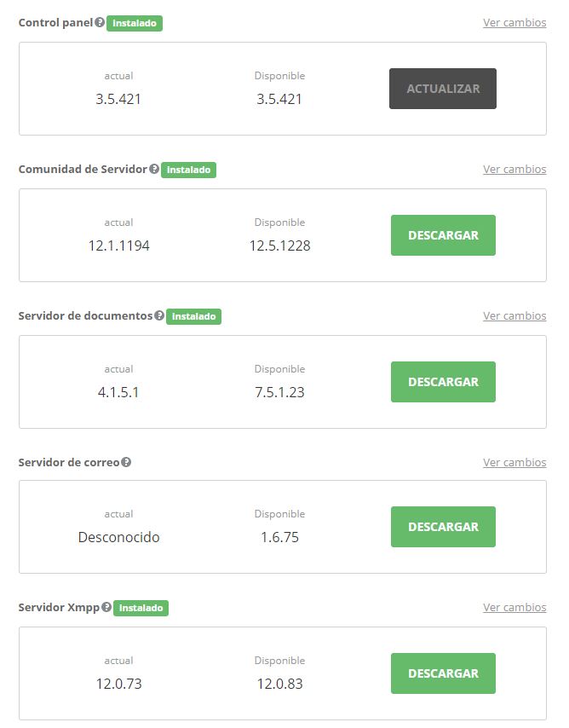The height and width of the screenshot is (728, 569).
Task: Click Instalado badge next to Control panel
Action: (135, 23)
